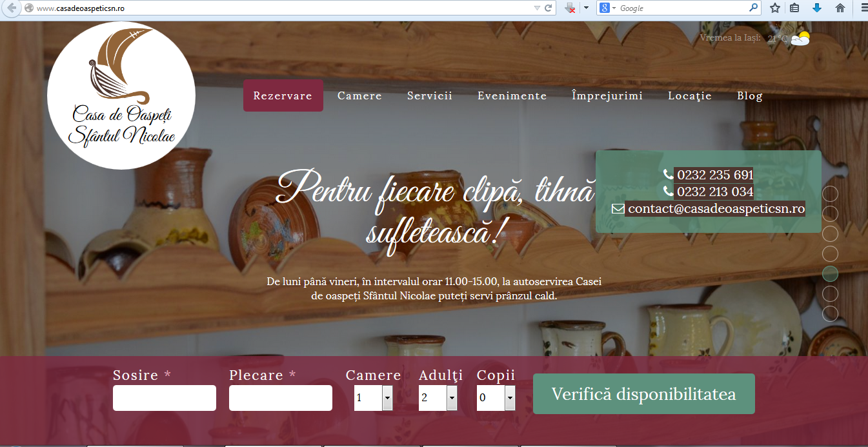
Task: Call phone number 0232 235 691
Action: [x=715, y=174]
